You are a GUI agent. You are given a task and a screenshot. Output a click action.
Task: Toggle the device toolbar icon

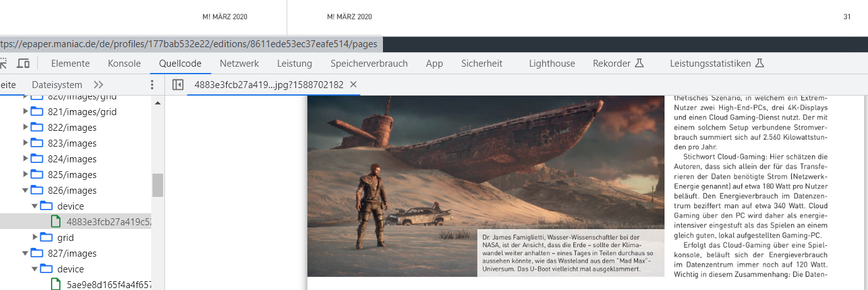tap(23, 64)
